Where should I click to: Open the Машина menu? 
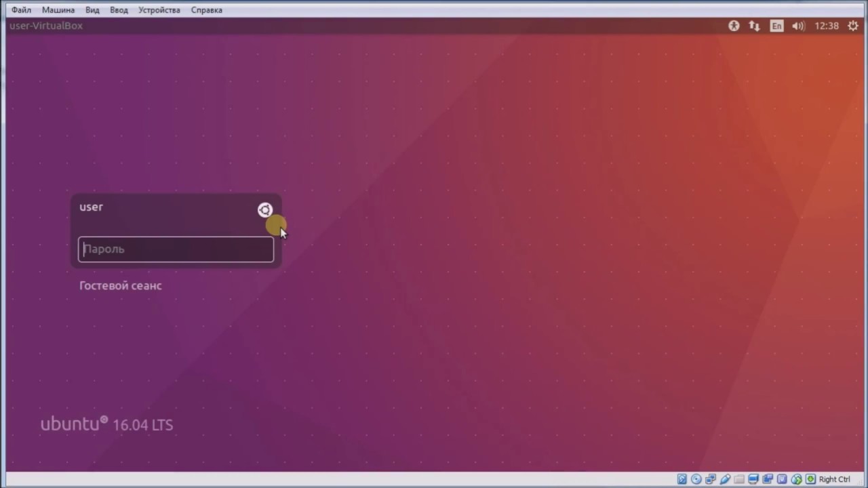58,10
